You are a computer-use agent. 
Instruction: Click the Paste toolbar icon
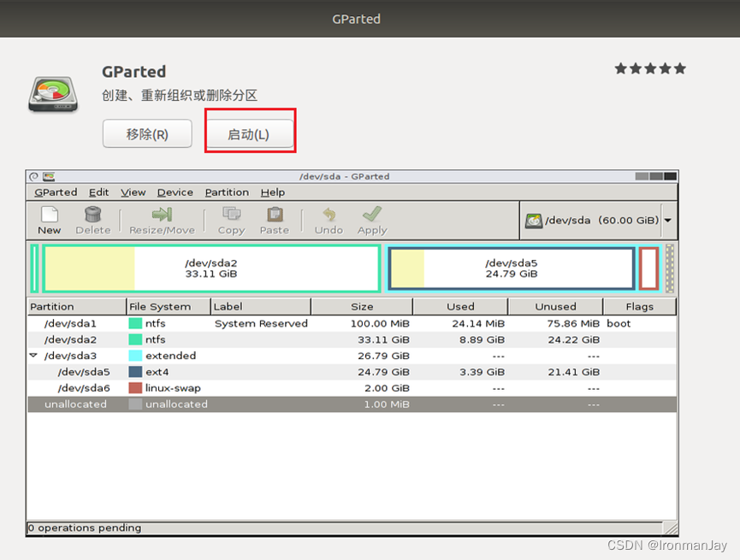pos(275,221)
